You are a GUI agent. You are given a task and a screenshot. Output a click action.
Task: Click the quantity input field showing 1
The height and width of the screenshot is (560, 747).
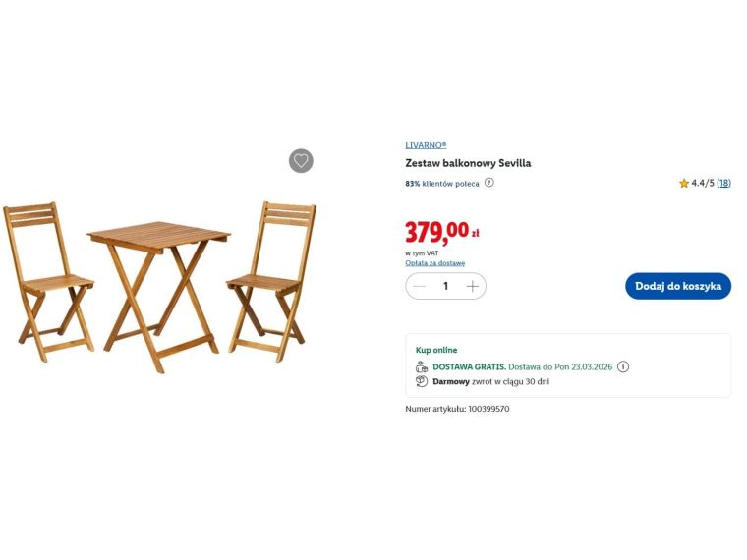(445, 286)
